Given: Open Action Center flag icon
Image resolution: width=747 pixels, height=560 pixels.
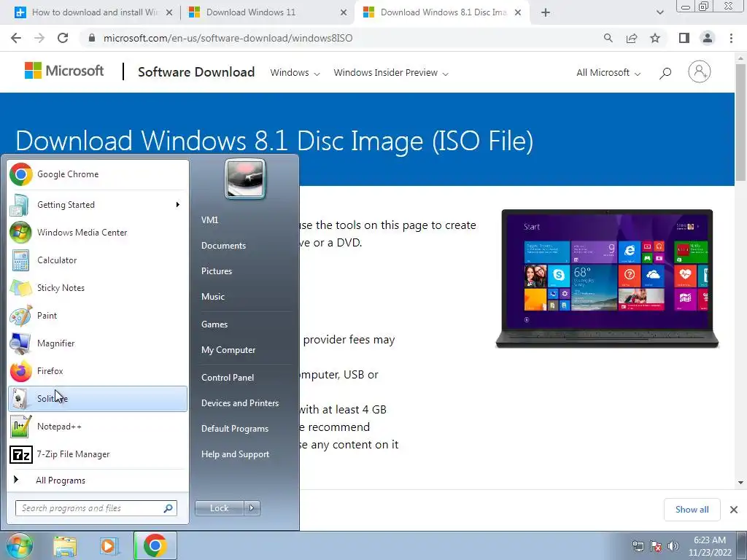Looking at the screenshot, I should coord(656,546).
